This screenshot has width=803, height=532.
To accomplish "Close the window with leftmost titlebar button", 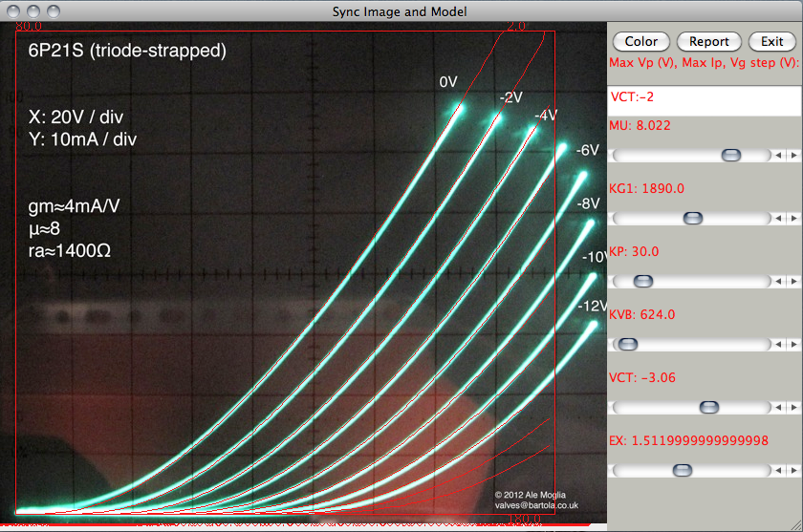I will (13, 11).
